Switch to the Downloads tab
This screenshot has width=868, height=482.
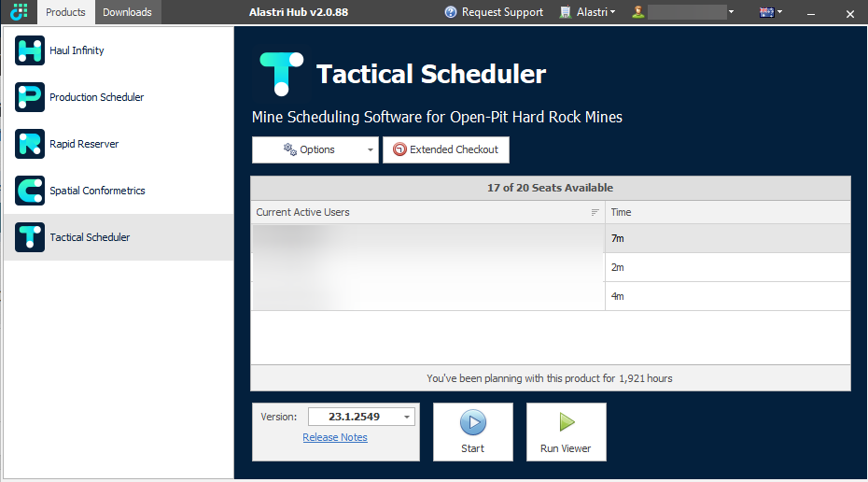point(127,12)
